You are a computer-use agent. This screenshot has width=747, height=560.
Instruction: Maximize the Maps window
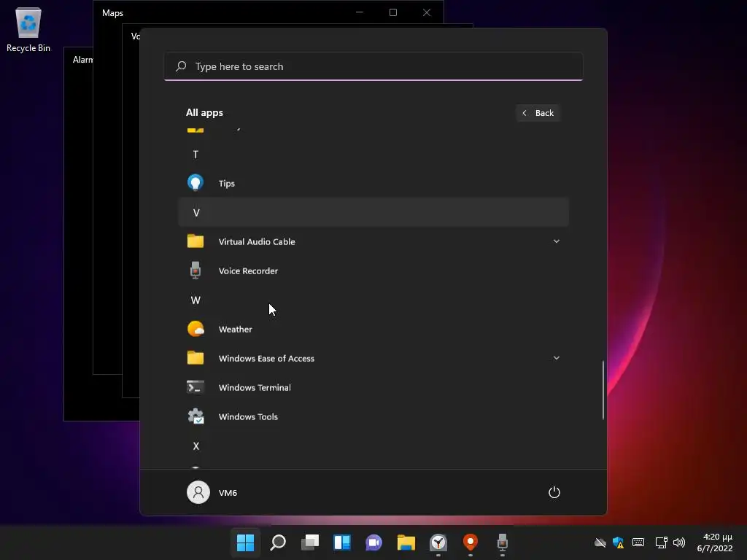pos(393,12)
